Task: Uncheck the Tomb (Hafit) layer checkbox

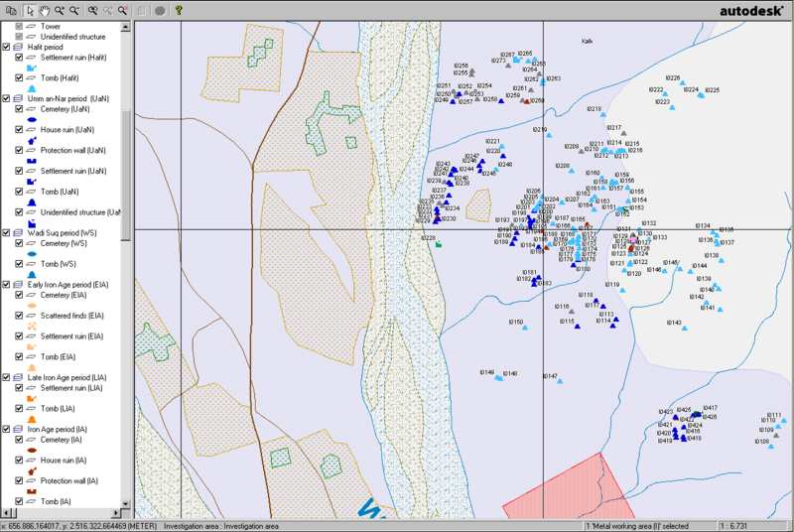Action: tap(19, 77)
